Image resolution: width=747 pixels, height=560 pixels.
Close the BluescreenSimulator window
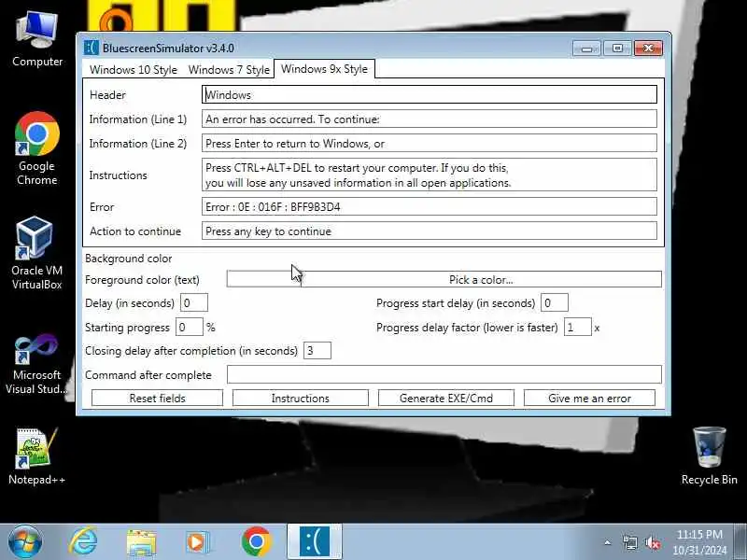coord(648,49)
